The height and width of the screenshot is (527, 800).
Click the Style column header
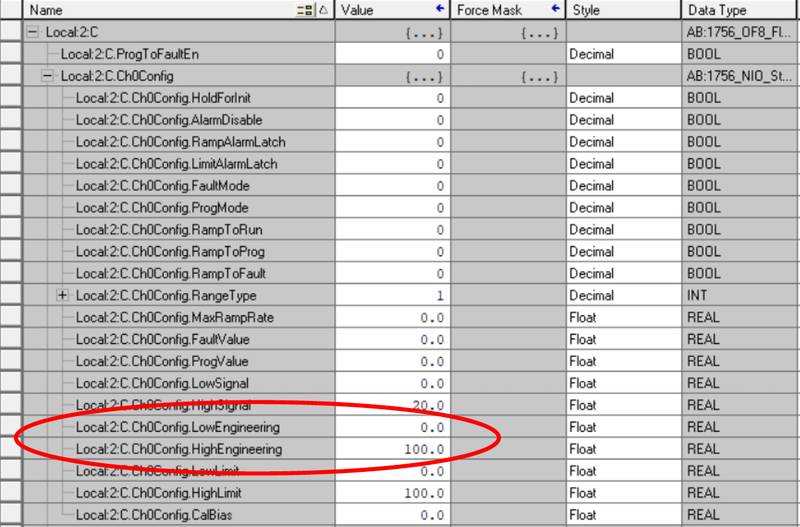point(622,10)
